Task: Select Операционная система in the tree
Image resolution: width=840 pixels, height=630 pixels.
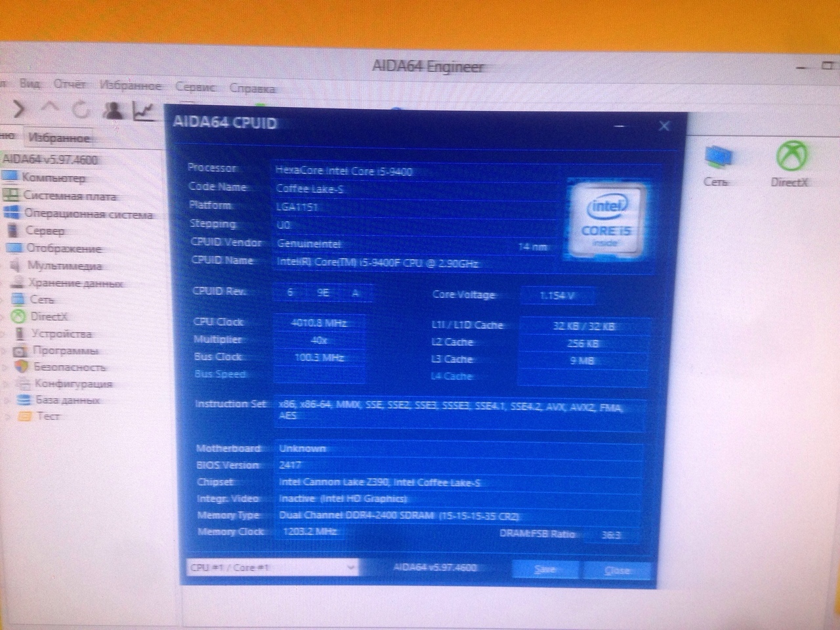Action: pyautogui.click(x=87, y=214)
